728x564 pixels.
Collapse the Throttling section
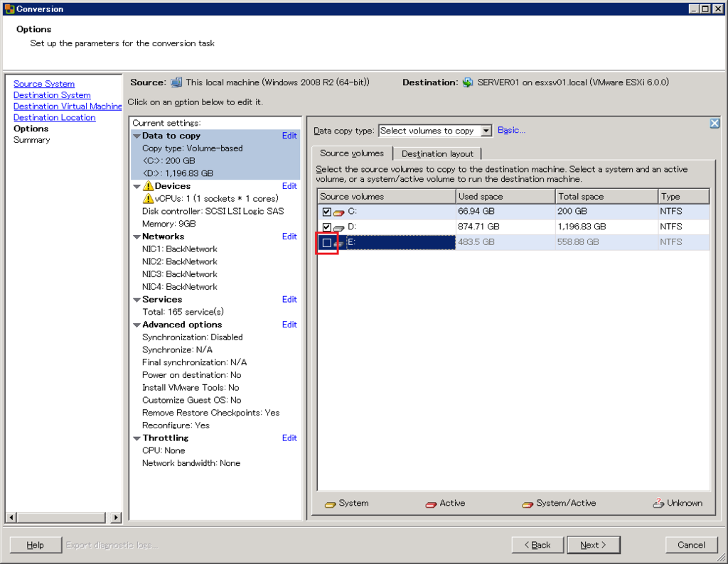(137, 438)
